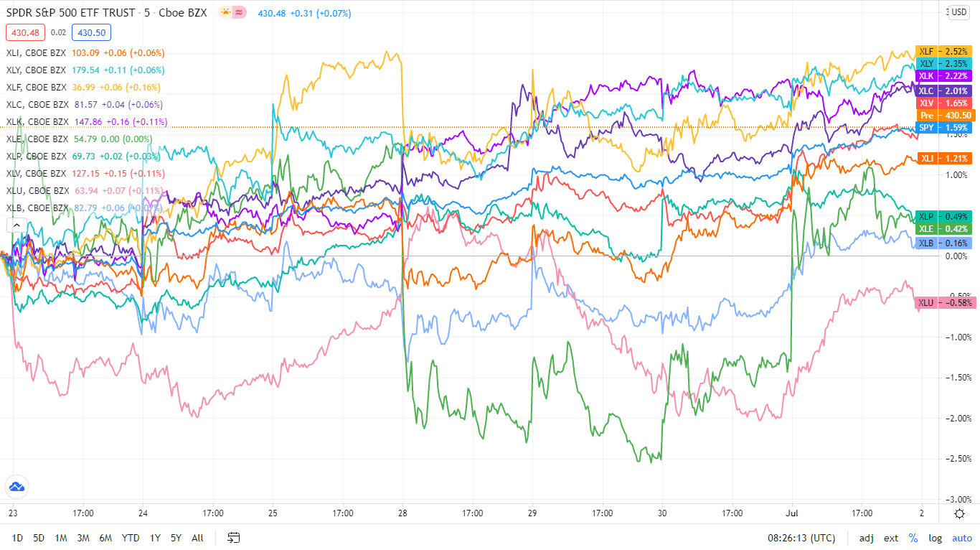This screenshot has width=980, height=550.
Task: Select XLV, CBOE BZX legend row
Action: (85, 174)
